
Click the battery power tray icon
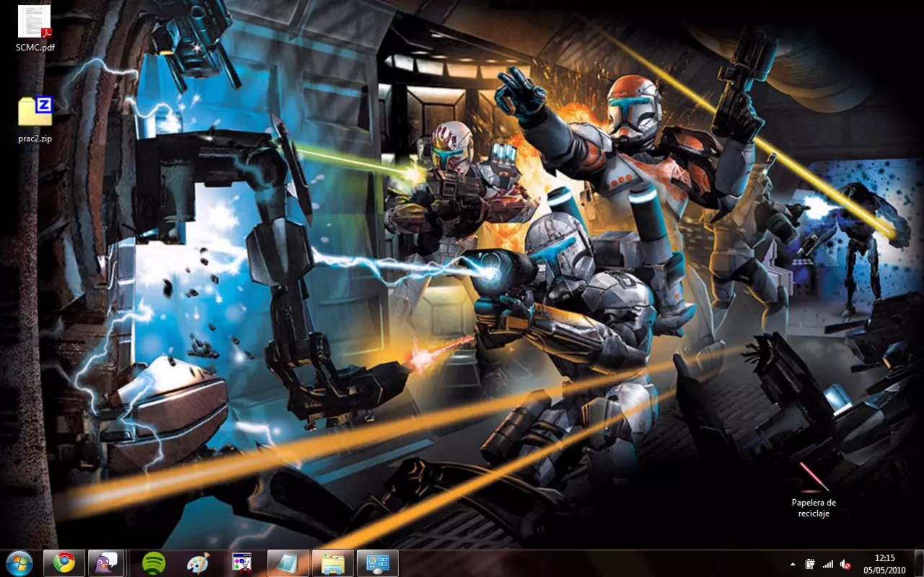pos(810,564)
